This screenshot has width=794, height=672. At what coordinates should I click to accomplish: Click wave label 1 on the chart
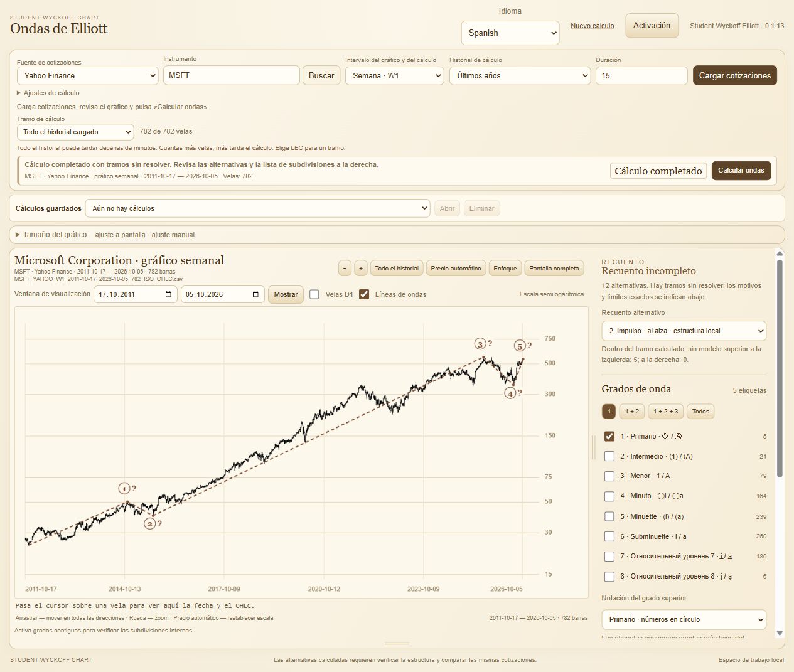click(x=124, y=489)
